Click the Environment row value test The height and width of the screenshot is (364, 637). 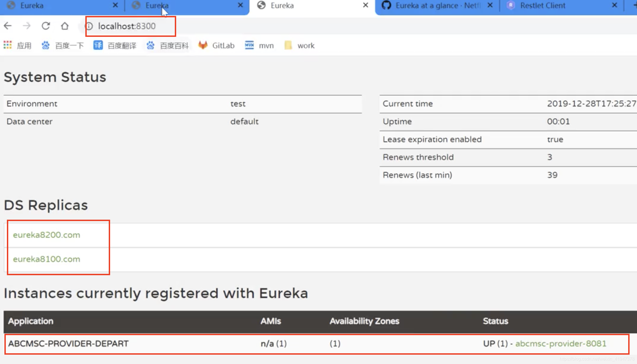coord(238,104)
